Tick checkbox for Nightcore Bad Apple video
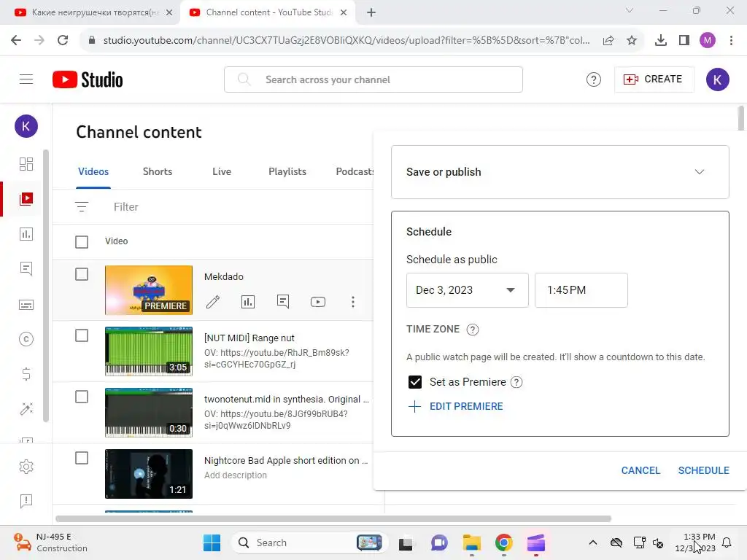The height and width of the screenshot is (560, 747). (x=82, y=458)
